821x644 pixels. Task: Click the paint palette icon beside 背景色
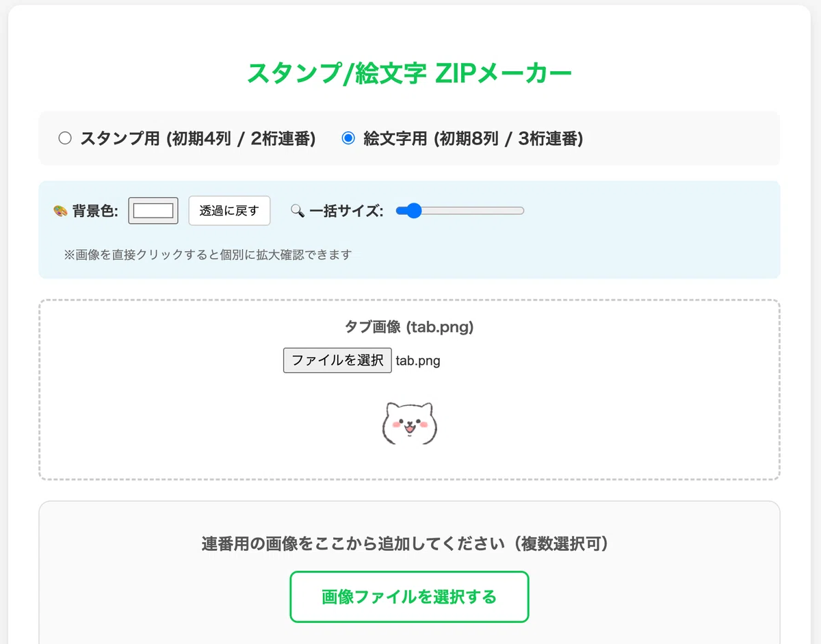[60, 211]
